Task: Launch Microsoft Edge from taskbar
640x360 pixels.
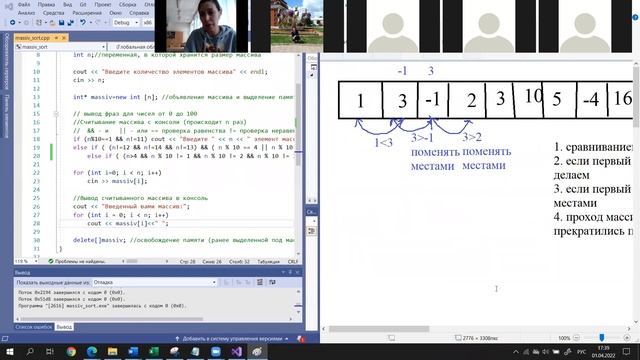Action: pyautogui.click(x=92, y=351)
